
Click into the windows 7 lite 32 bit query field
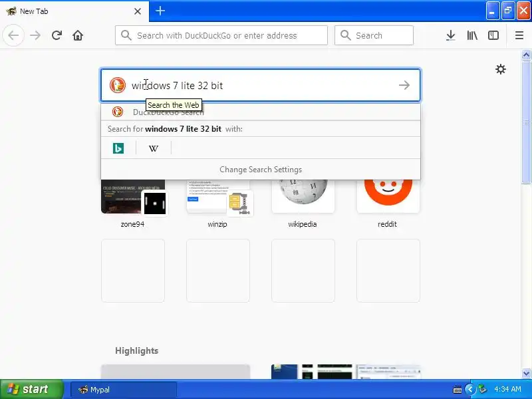[261, 85]
